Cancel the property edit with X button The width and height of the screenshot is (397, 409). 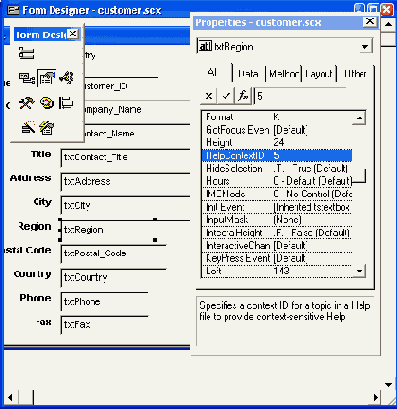coord(209,96)
